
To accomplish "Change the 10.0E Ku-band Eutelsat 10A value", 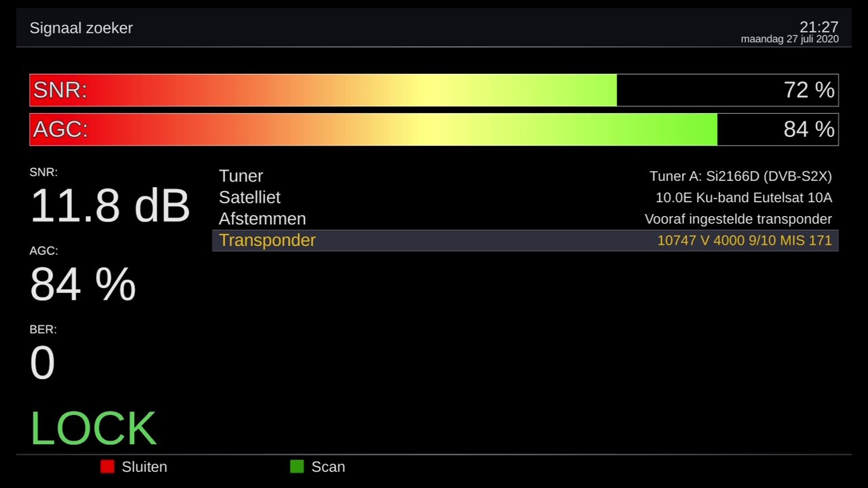I will pyautogui.click(x=743, y=198).
